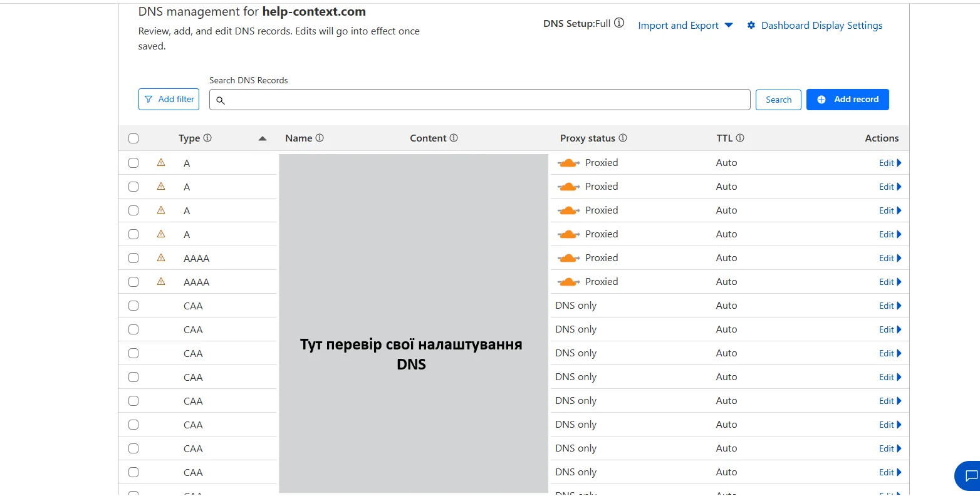Click the Search button
The height and width of the screenshot is (496, 980).
pyautogui.click(x=778, y=100)
